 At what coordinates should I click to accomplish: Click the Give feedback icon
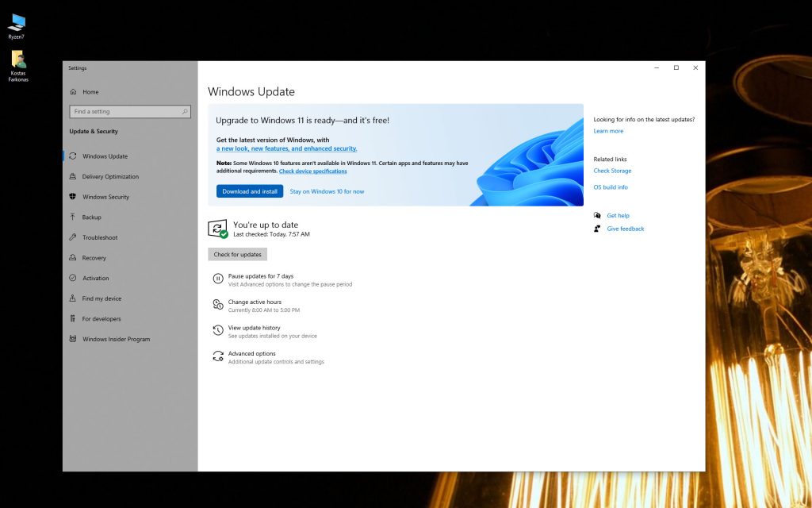tap(597, 229)
